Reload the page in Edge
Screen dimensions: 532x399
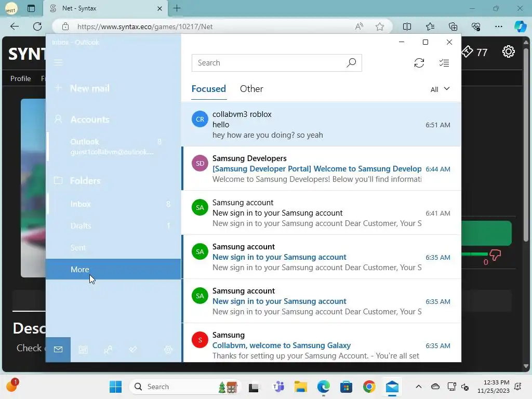(37, 26)
